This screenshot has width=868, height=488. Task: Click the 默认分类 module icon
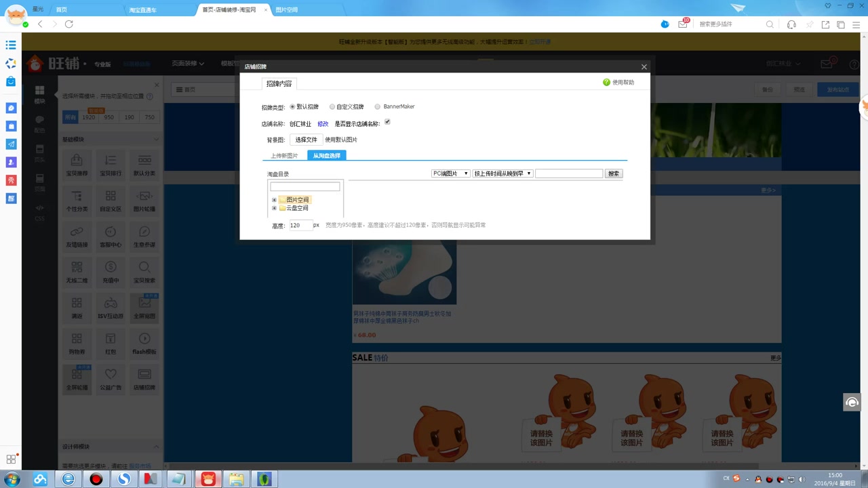click(144, 164)
